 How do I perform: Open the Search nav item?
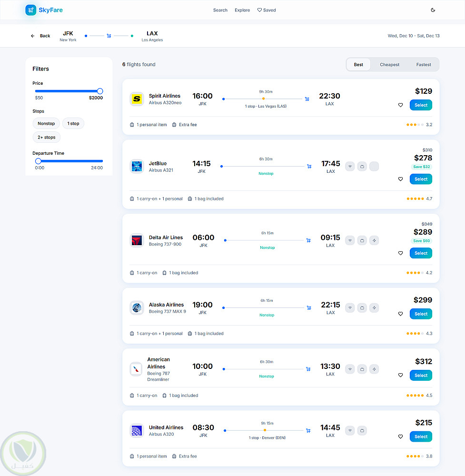[220, 10]
